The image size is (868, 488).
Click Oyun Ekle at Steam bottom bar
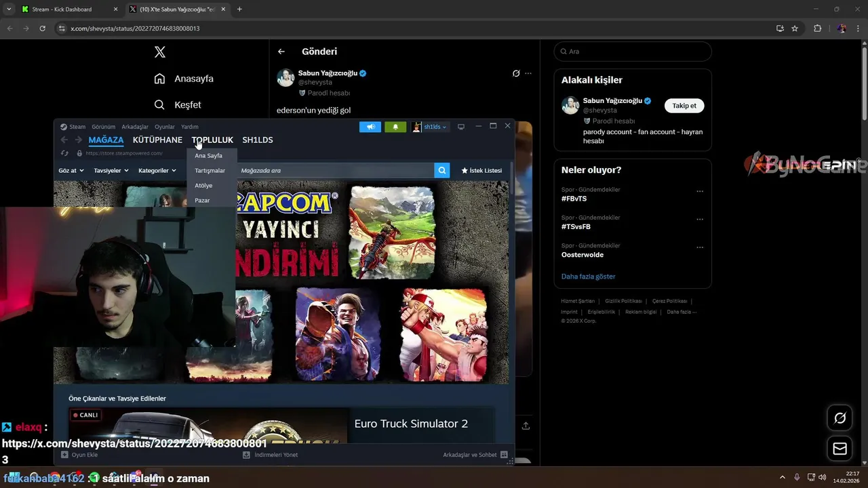point(79,455)
